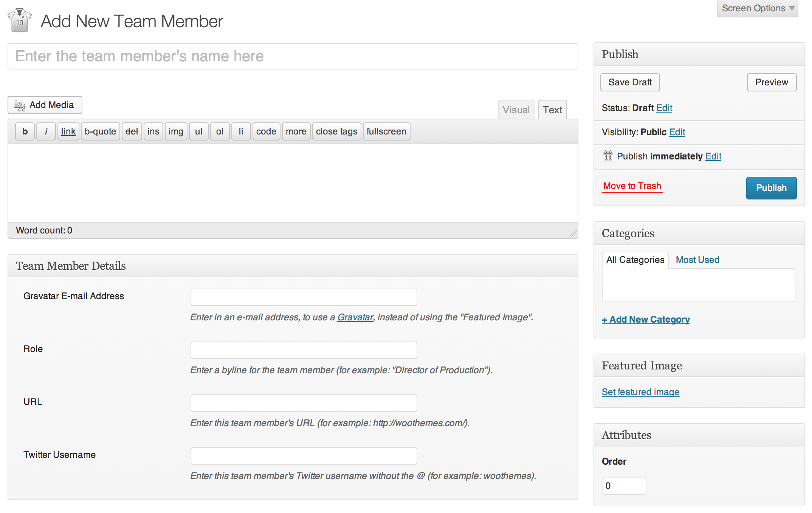Screen dimensions: 812x513
Task: Expand the Screen Options dropdown
Action: pyautogui.click(x=757, y=8)
